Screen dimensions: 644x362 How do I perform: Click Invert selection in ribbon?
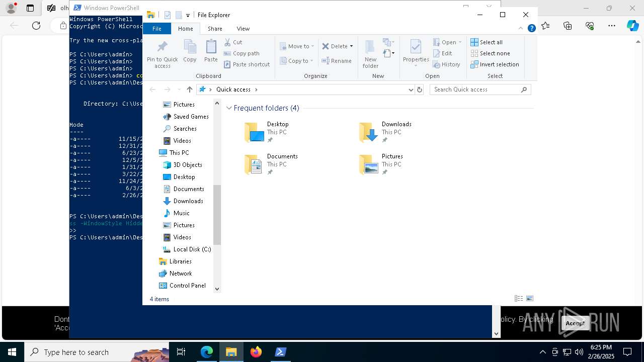click(x=495, y=64)
